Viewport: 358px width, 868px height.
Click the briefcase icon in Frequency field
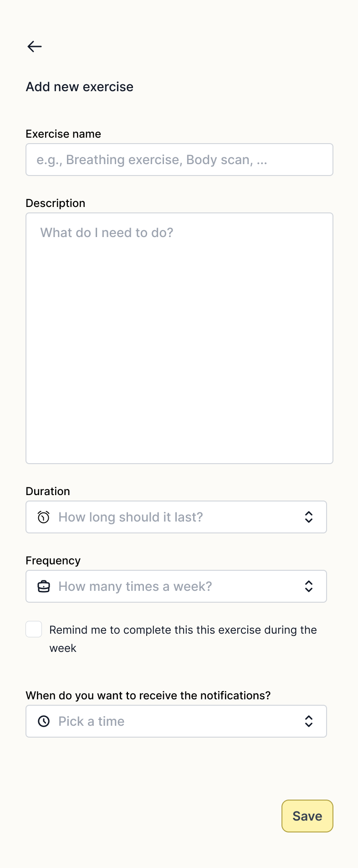pos(43,586)
